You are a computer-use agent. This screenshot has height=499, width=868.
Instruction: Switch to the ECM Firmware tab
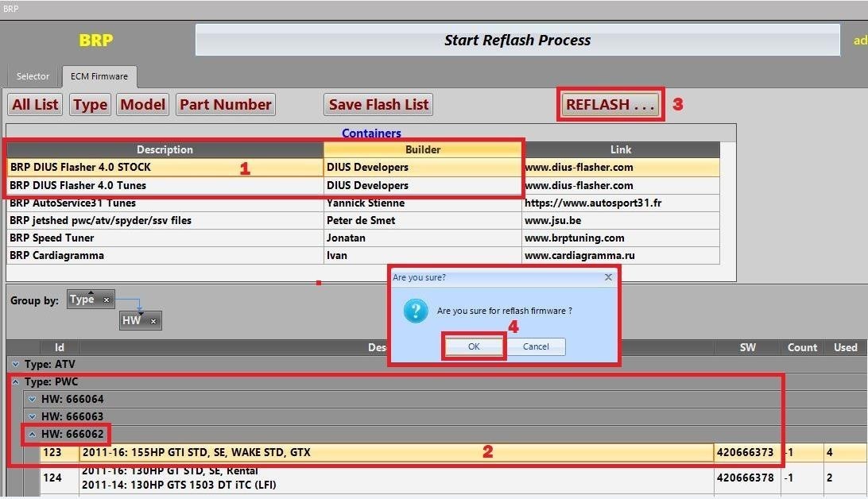point(99,75)
